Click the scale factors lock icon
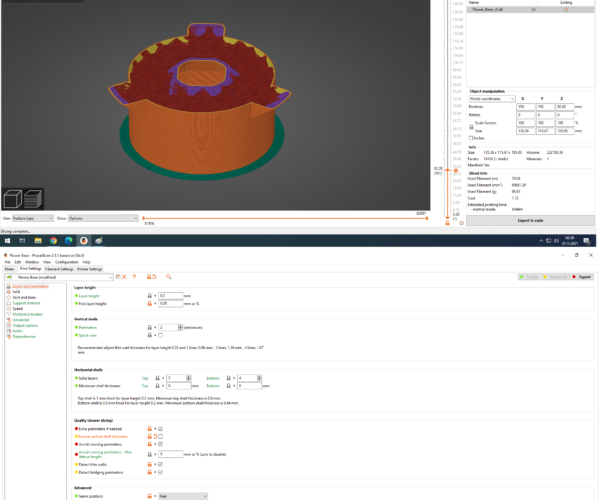Screen dimensions: 600x500 pos(471,127)
